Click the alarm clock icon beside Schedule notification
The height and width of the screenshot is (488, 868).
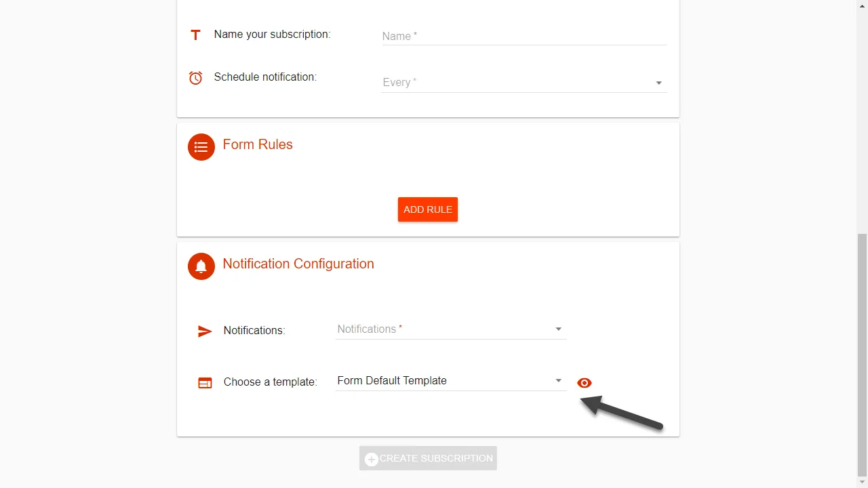195,78
